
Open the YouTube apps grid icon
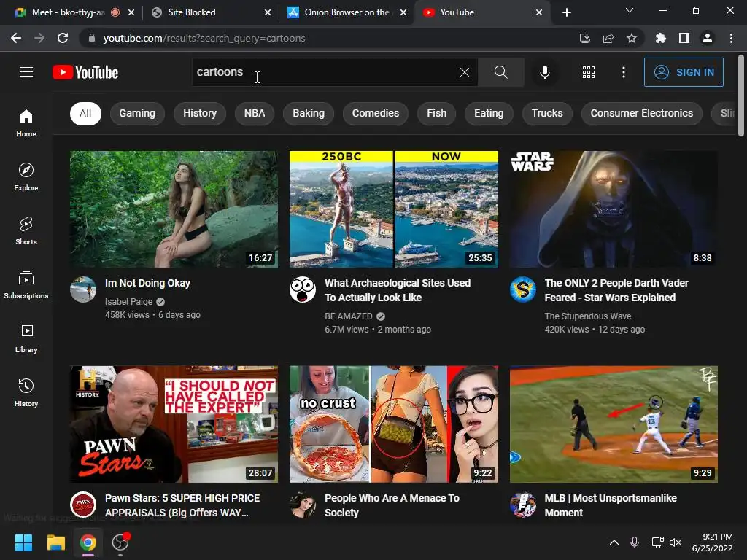click(x=589, y=72)
